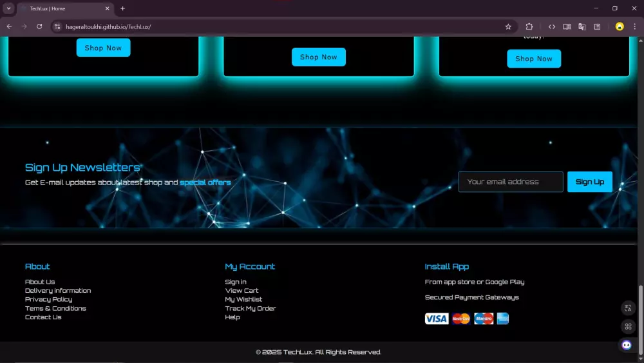Open the purple chatbot assistant icon
Image resolution: width=644 pixels, height=363 pixels.
tap(626, 345)
